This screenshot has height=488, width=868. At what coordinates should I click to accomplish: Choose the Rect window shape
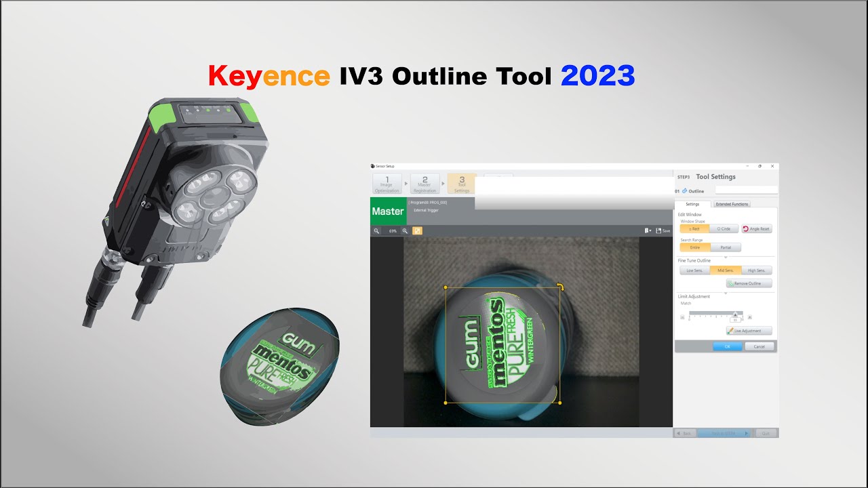pyautogui.click(x=694, y=229)
